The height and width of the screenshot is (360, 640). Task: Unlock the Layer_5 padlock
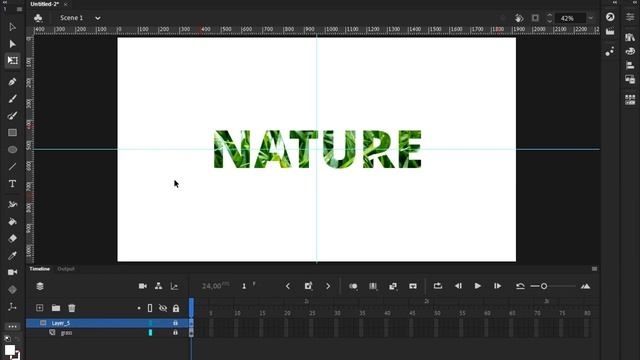point(175,323)
